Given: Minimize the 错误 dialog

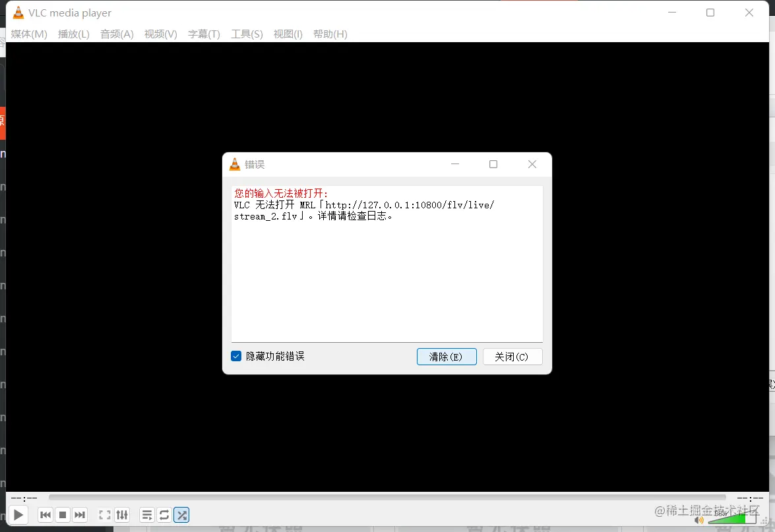Looking at the screenshot, I should point(455,164).
